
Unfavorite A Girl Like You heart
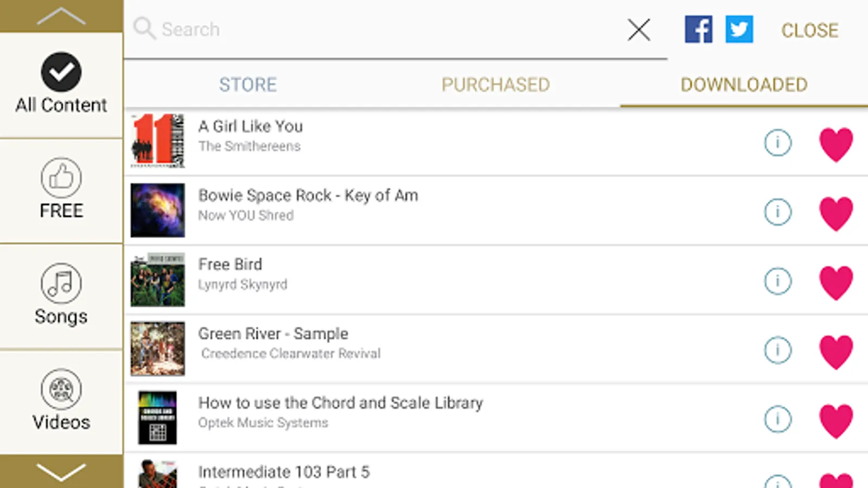(835, 144)
